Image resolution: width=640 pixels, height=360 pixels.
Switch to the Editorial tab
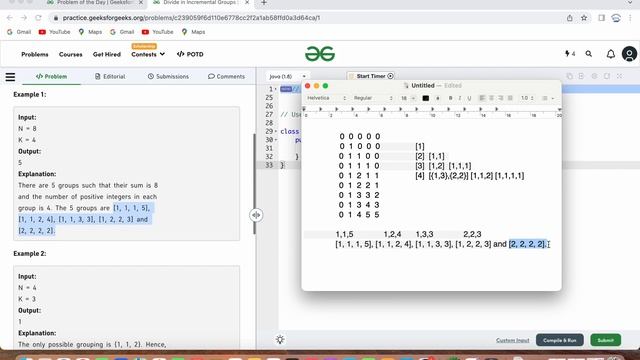110,76
